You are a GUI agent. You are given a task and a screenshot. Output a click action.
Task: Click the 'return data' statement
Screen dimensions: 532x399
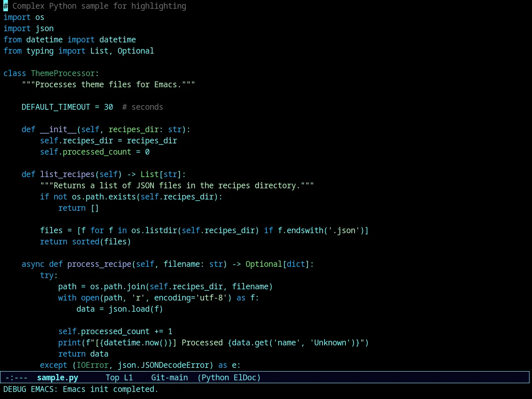[83, 354]
